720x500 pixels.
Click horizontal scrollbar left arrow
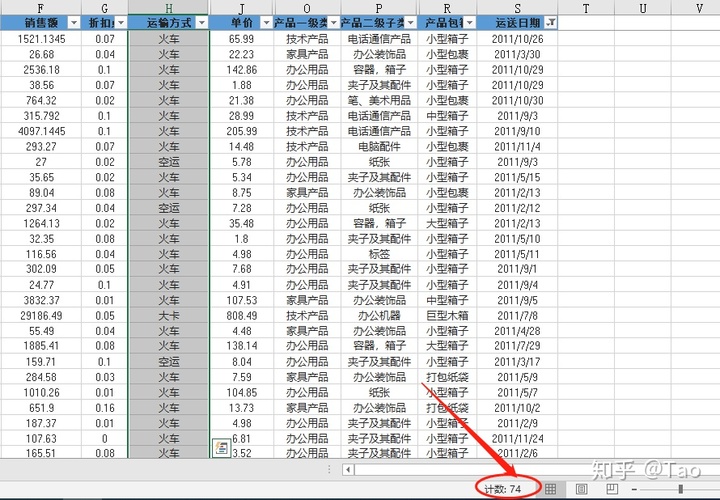tap(348, 470)
